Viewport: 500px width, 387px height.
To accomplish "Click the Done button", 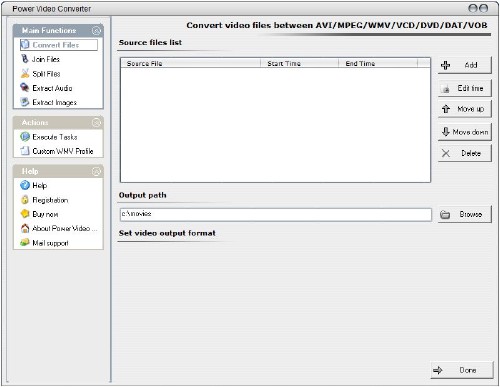I will pos(462,370).
